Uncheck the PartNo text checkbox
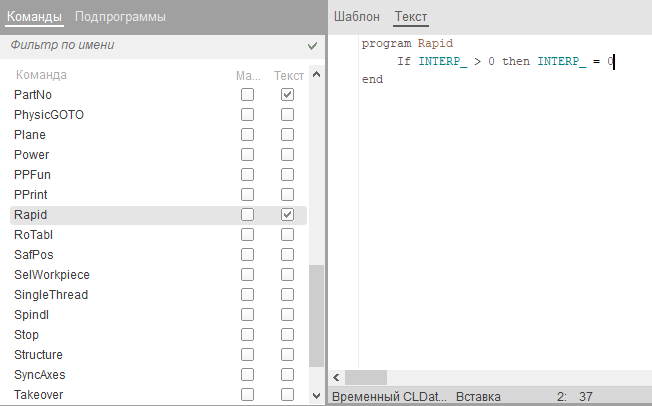 click(x=288, y=95)
